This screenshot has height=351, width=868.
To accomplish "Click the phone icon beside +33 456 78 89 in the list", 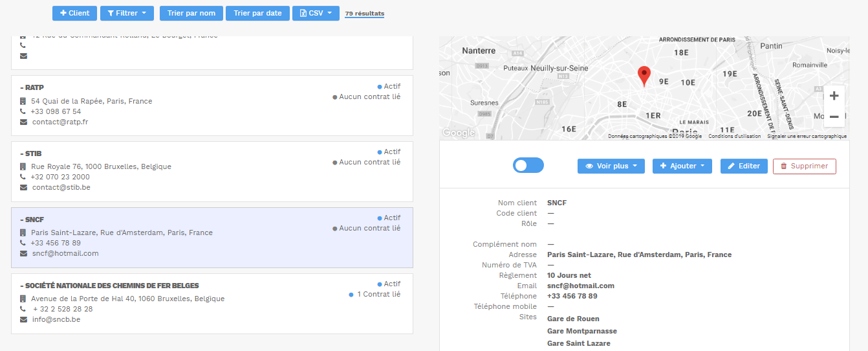I will point(23,243).
